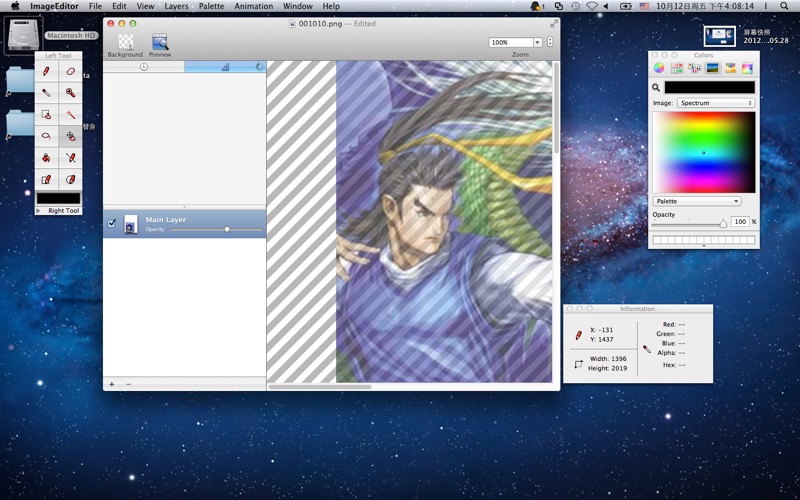Image resolution: width=800 pixels, height=500 pixels.
Task: Select the Eraser tool
Action: click(x=70, y=71)
